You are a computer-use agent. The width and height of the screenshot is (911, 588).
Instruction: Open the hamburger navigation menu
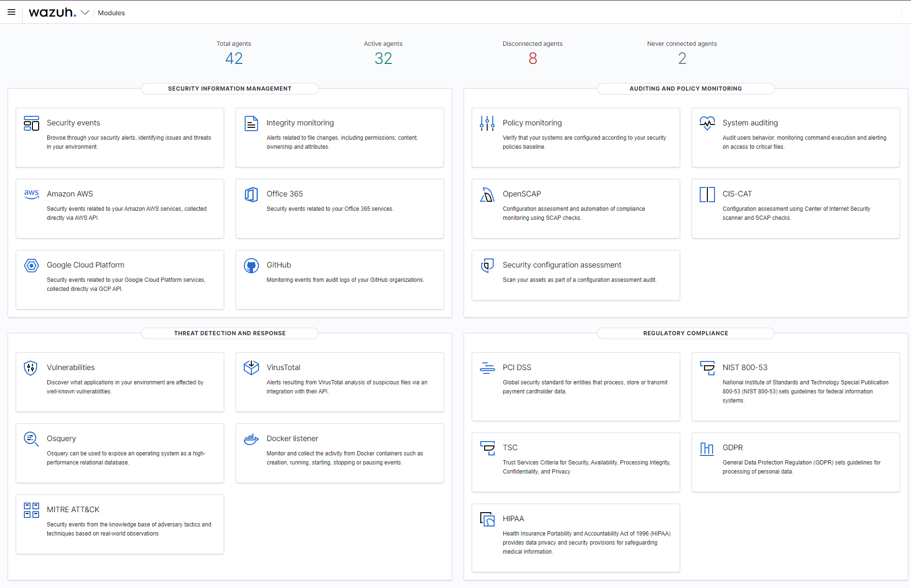(x=11, y=12)
